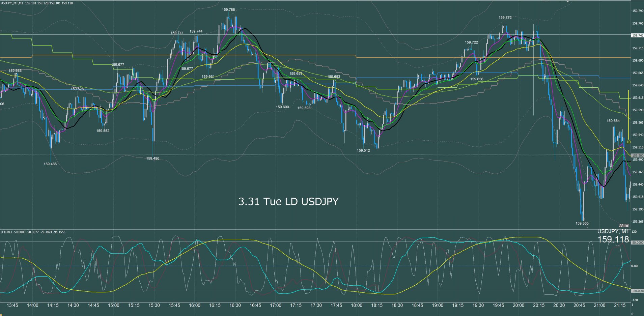
Task: Click the 159.496 low price label
Action: click(x=153, y=158)
